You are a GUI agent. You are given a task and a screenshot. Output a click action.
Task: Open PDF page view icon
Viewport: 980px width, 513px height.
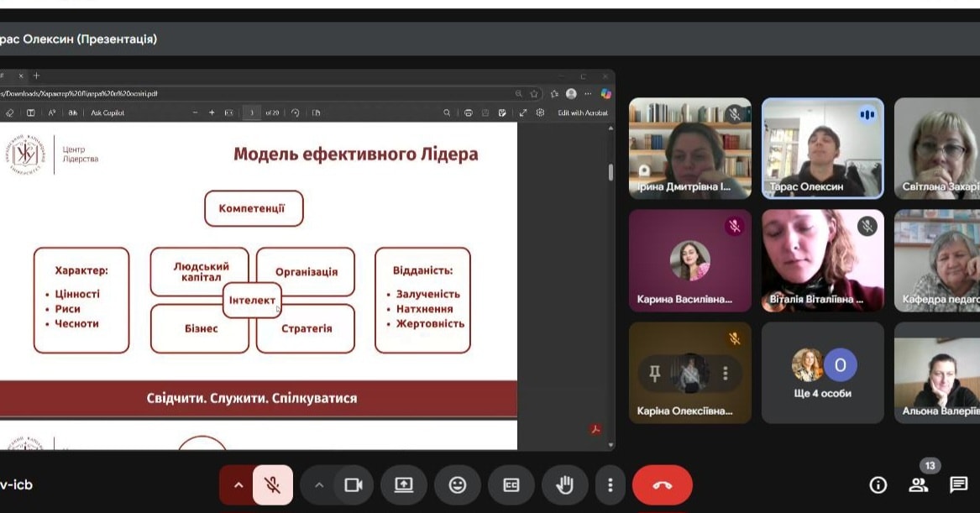(317, 113)
